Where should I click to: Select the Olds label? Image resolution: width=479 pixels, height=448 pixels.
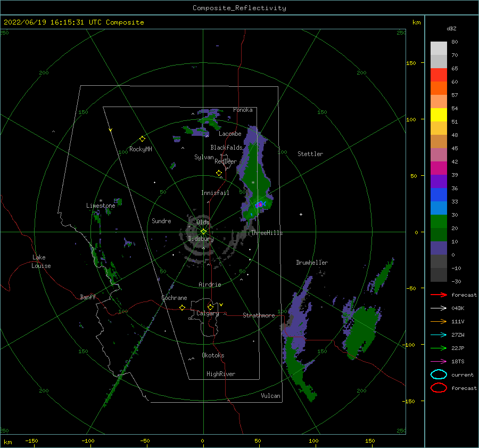(x=203, y=222)
